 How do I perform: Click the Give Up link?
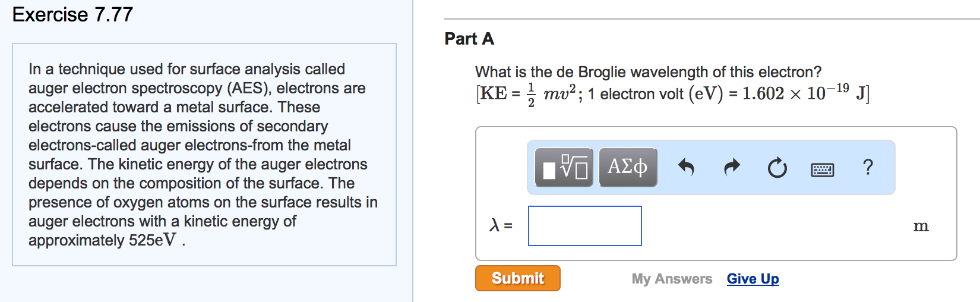(x=753, y=279)
